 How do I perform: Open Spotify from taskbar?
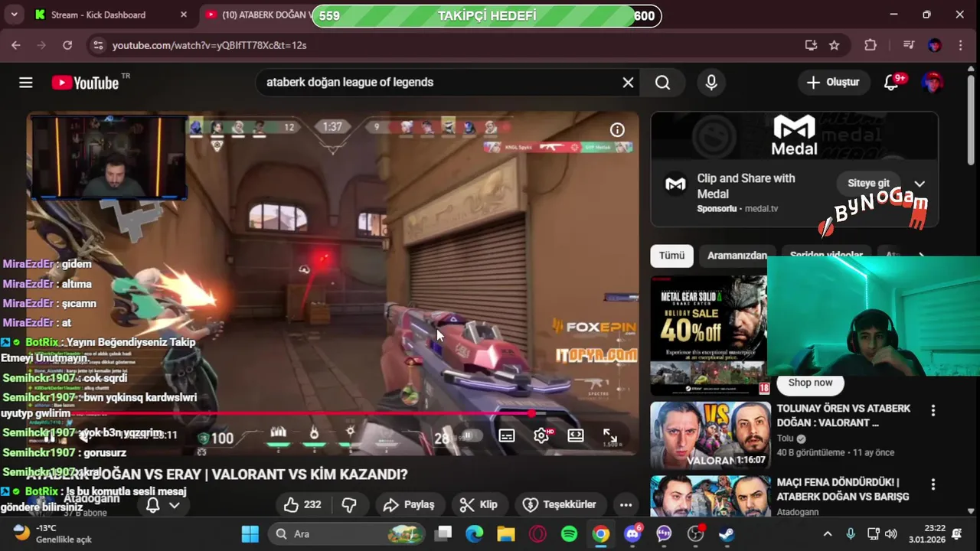click(569, 533)
